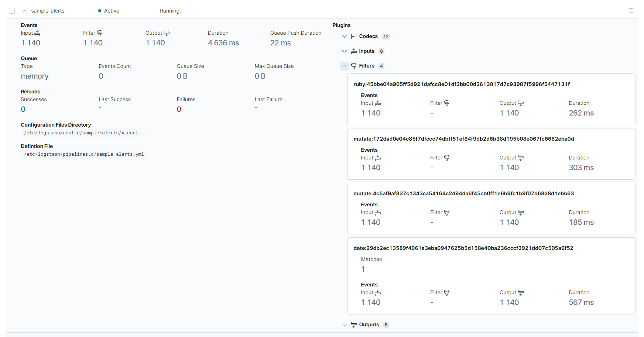The height and width of the screenshot is (337, 644).
Task: Click the ruby filter plugin ID heading
Action: click(461, 84)
